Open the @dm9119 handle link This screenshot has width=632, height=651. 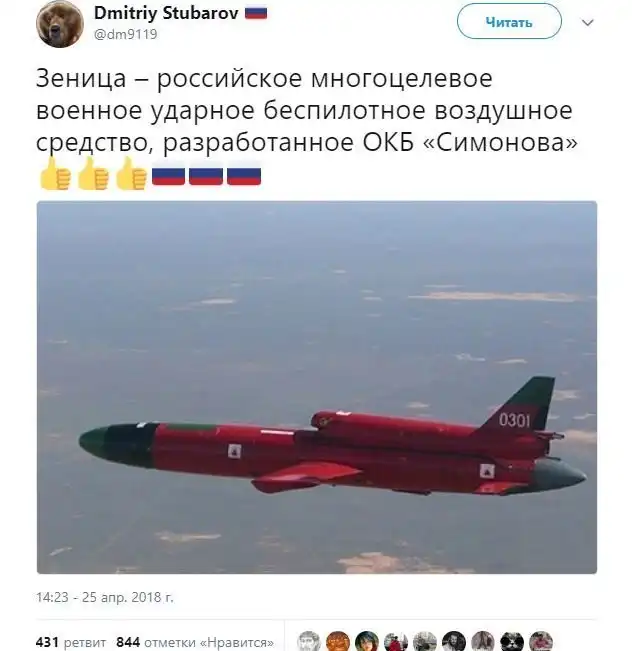[x=126, y=34]
